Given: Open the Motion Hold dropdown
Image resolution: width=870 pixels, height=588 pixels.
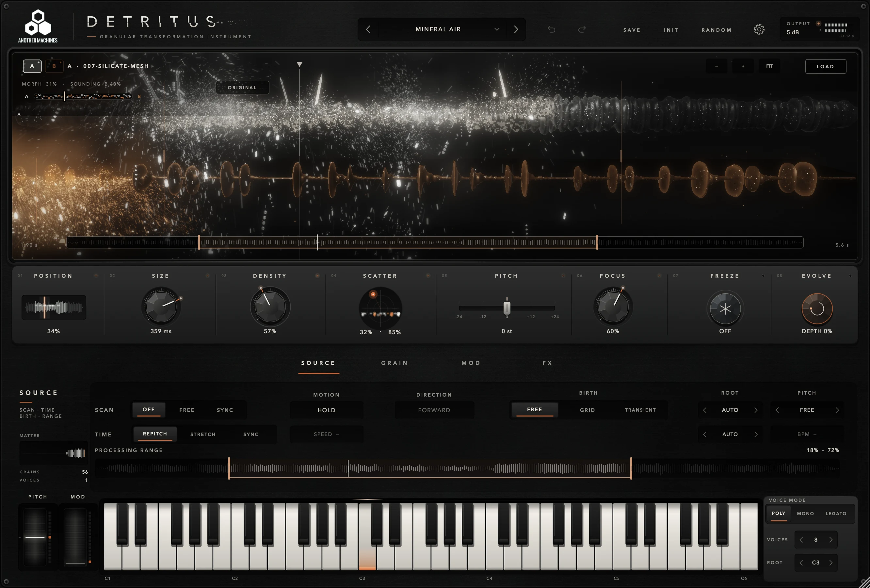Looking at the screenshot, I should [x=327, y=410].
